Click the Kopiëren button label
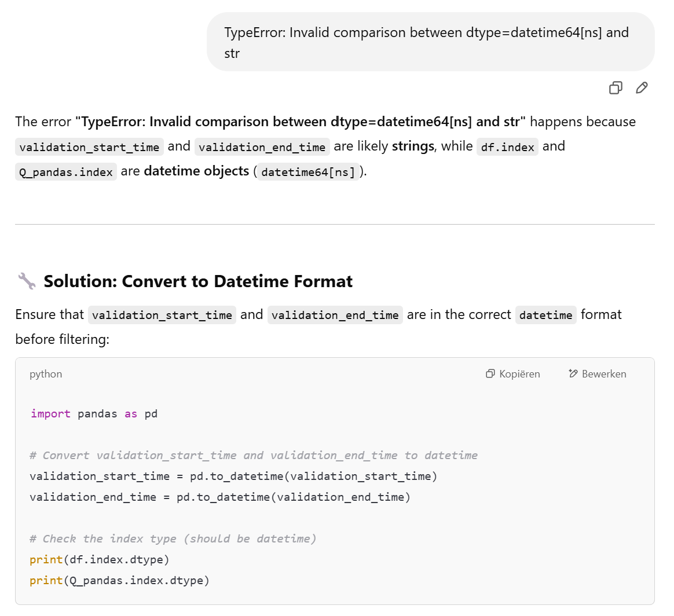The height and width of the screenshot is (616, 674). pos(519,374)
